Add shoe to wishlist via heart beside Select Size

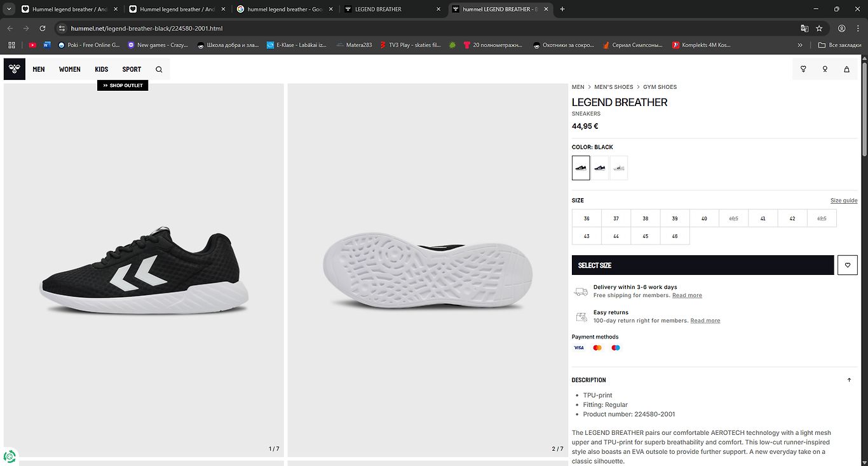tap(848, 265)
